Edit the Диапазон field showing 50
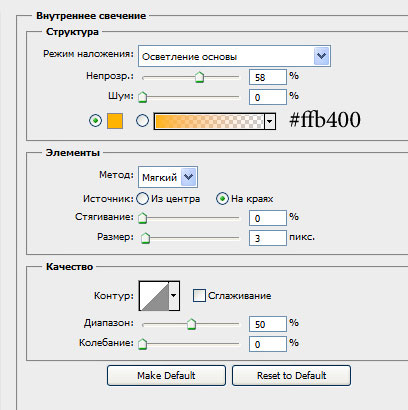The width and height of the screenshot is (408, 410). coord(268,324)
